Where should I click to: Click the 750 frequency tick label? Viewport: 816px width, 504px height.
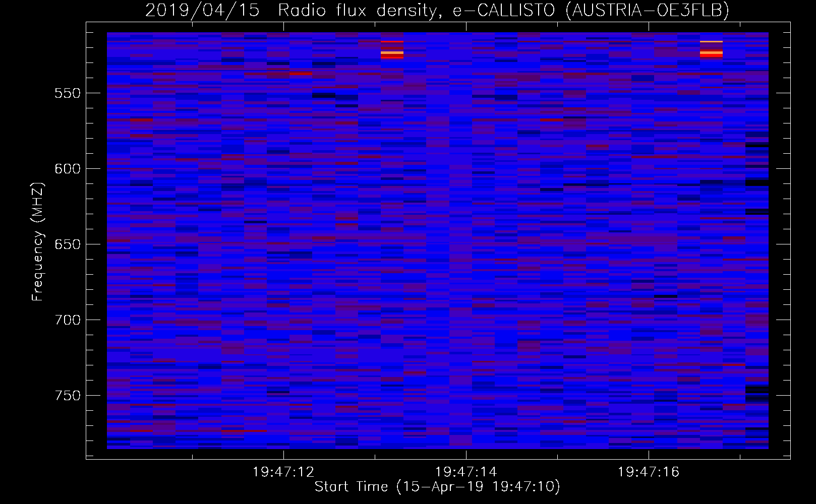pyautogui.click(x=68, y=396)
